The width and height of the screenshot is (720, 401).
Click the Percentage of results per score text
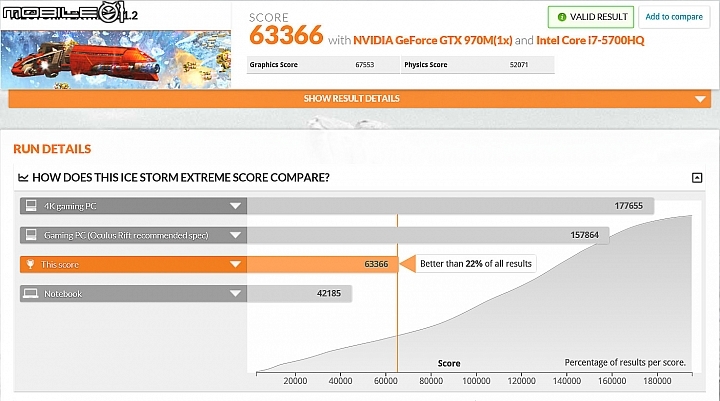point(625,362)
